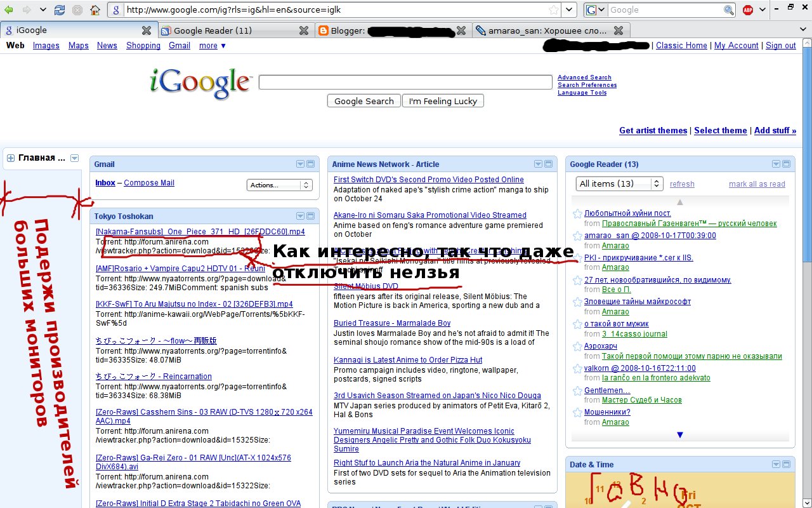Screen dimensions: 812x508
Task: Star the 'amarao_san @ 2008-10-17' item
Action: click(x=577, y=236)
